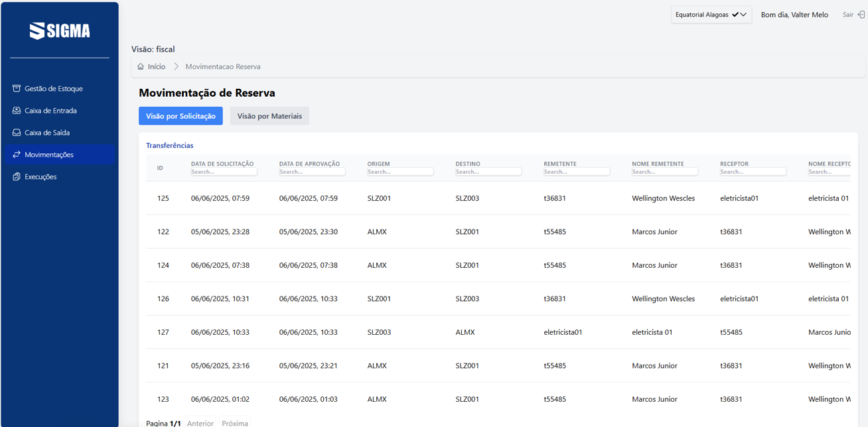The image size is (868, 427).
Task: Click destino SLZ003 in row 125
Action: (x=468, y=198)
